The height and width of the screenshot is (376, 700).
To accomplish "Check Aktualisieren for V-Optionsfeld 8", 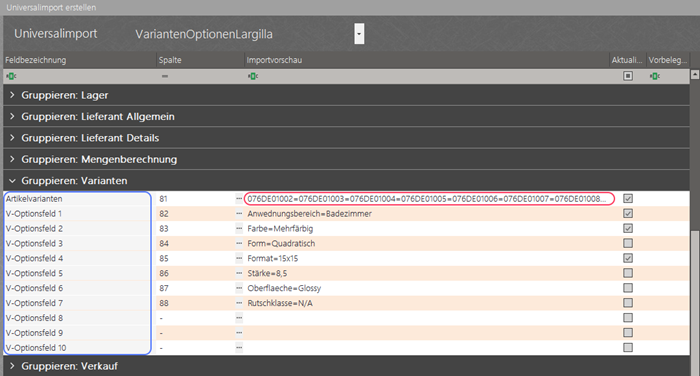I will 628,318.
